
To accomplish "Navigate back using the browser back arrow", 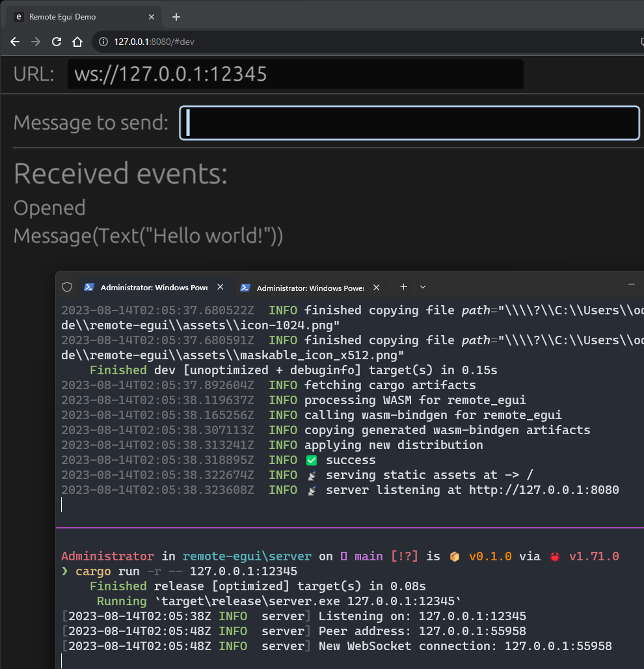I will (x=14, y=42).
